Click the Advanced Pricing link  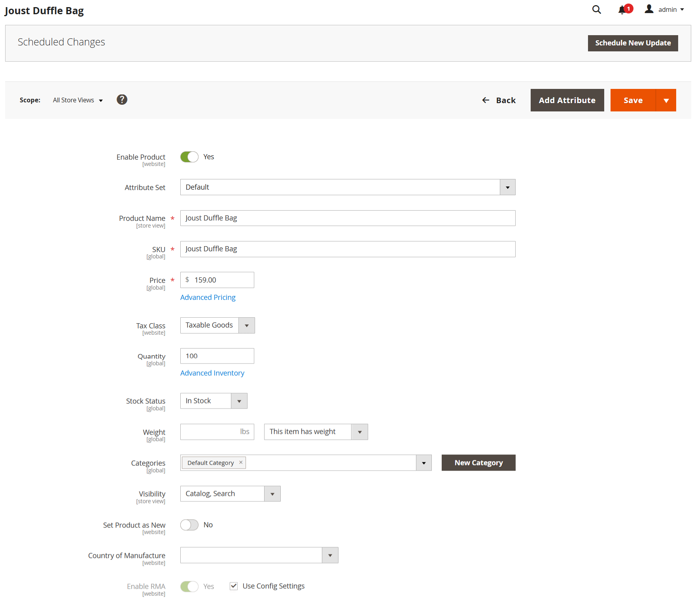208,298
